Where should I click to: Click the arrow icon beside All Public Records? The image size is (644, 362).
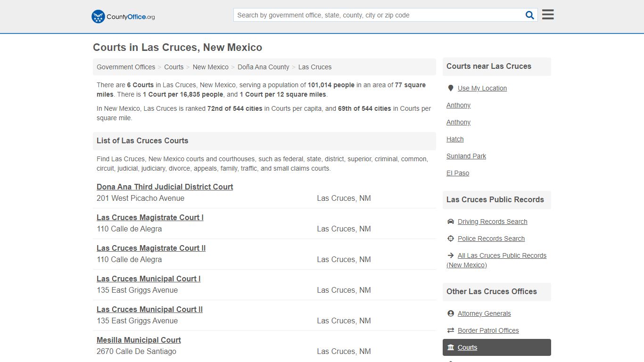coord(451,255)
